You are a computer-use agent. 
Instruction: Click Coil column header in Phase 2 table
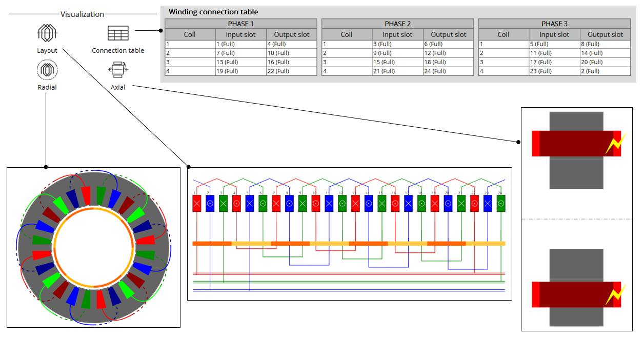[x=347, y=34]
